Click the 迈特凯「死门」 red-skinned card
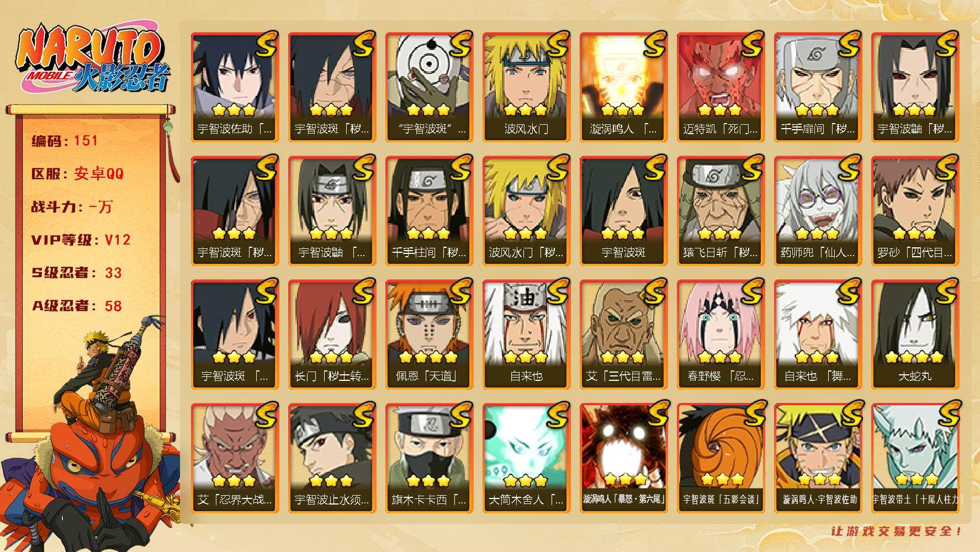This screenshot has width=980, height=552. [x=721, y=87]
